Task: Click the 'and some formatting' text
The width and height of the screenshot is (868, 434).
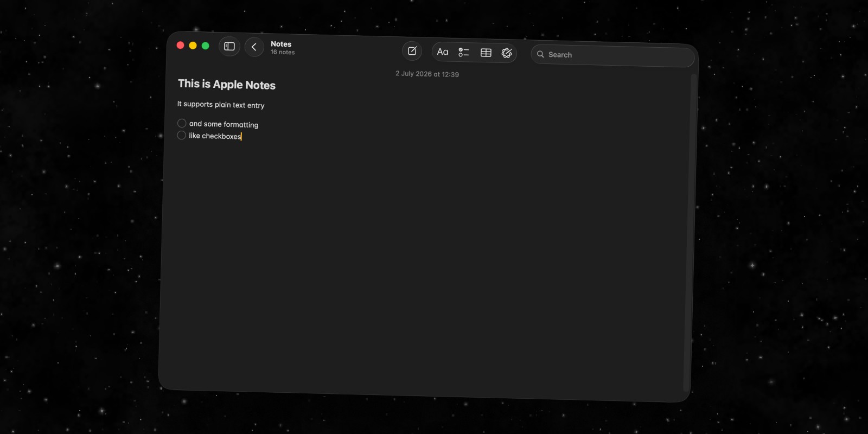Action: pos(224,124)
